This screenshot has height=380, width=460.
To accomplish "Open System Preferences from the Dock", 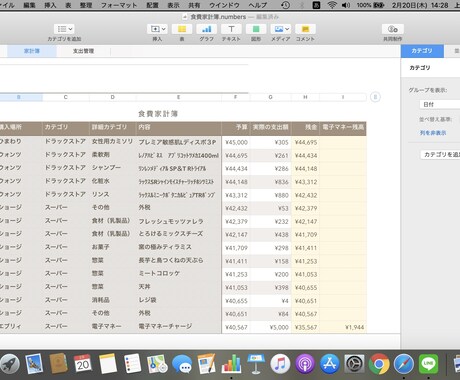I will tap(354, 364).
